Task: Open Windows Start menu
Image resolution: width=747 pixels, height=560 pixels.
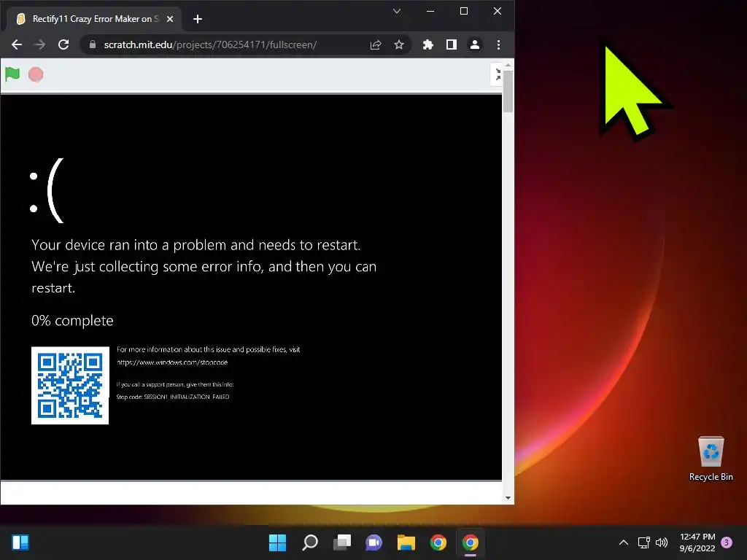Action: [x=278, y=542]
